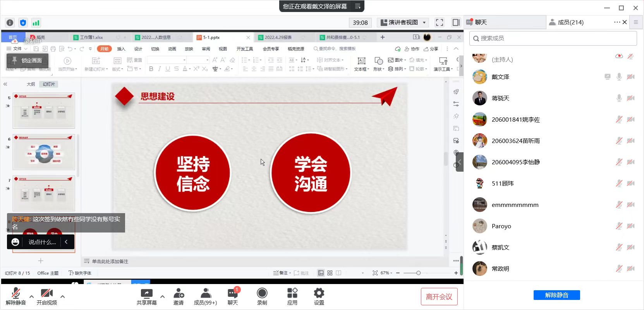The image size is (644, 310).
Task: Click the leave meeting button
Action: pos(439,297)
